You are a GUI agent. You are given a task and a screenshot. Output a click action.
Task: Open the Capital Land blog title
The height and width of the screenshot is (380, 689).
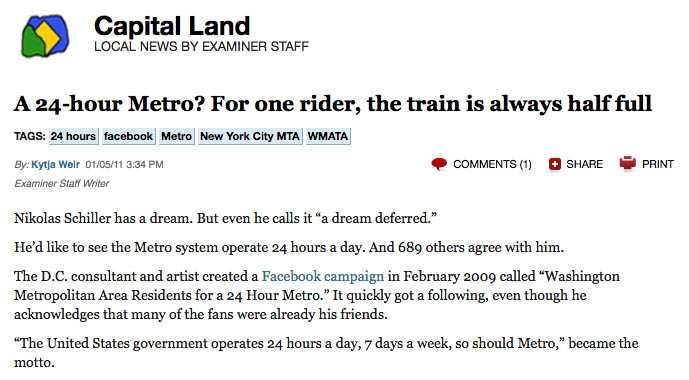[x=172, y=26]
